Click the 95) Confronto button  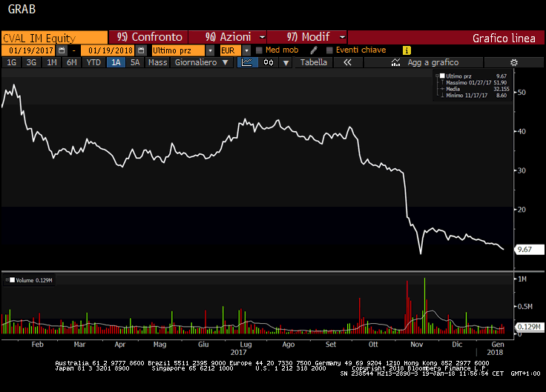tap(148, 37)
